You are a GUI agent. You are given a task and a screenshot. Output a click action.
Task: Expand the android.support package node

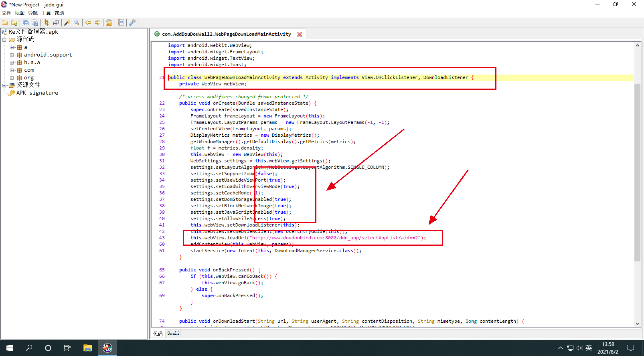pos(12,55)
